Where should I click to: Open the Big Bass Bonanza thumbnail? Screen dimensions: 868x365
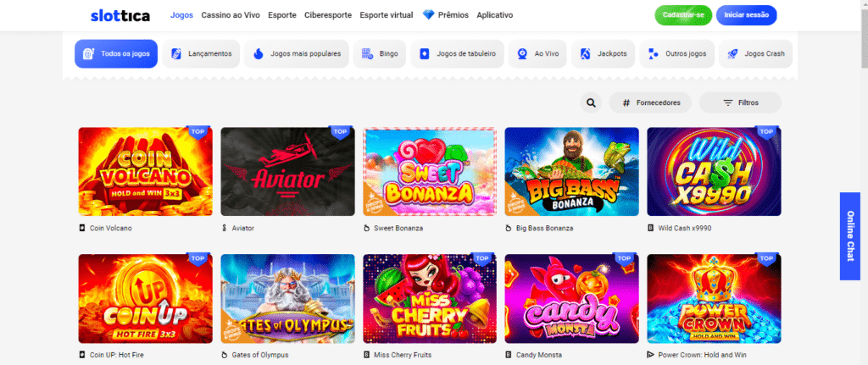point(572,171)
